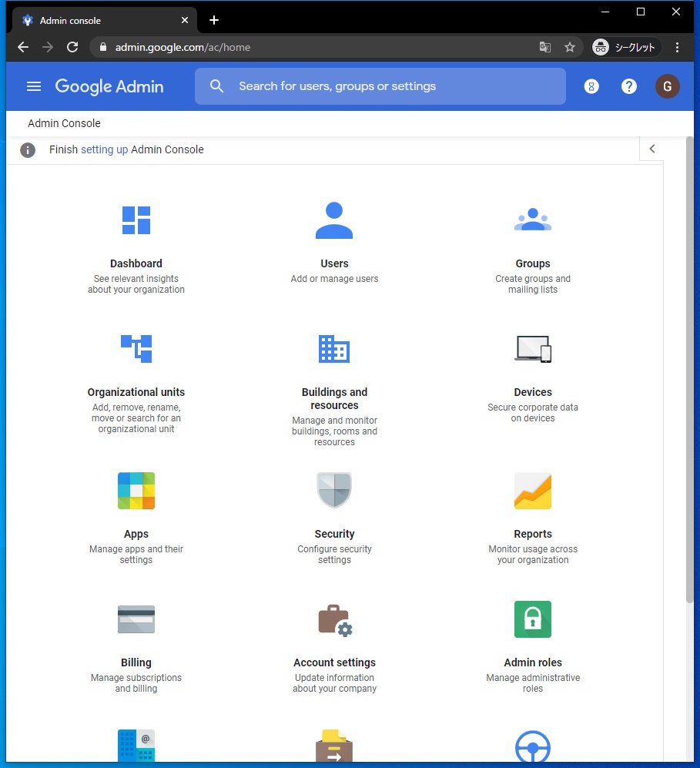Click the page vertical scrollbar
This screenshot has width=700, height=768.
point(689,371)
